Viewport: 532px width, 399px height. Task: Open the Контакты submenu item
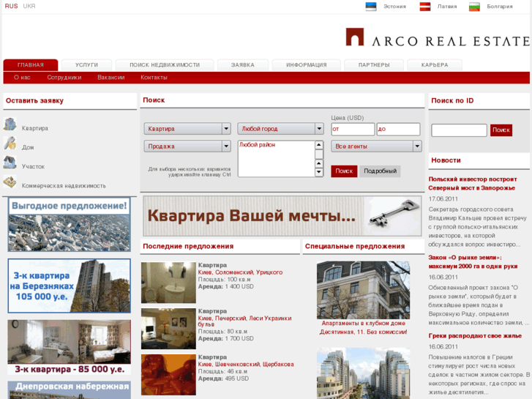pyautogui.click(x=154, y=78)
